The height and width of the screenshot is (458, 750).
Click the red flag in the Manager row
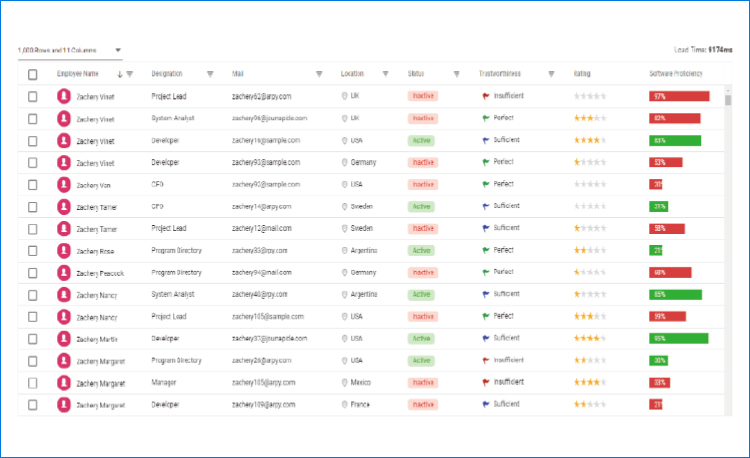tap(485, 382)
